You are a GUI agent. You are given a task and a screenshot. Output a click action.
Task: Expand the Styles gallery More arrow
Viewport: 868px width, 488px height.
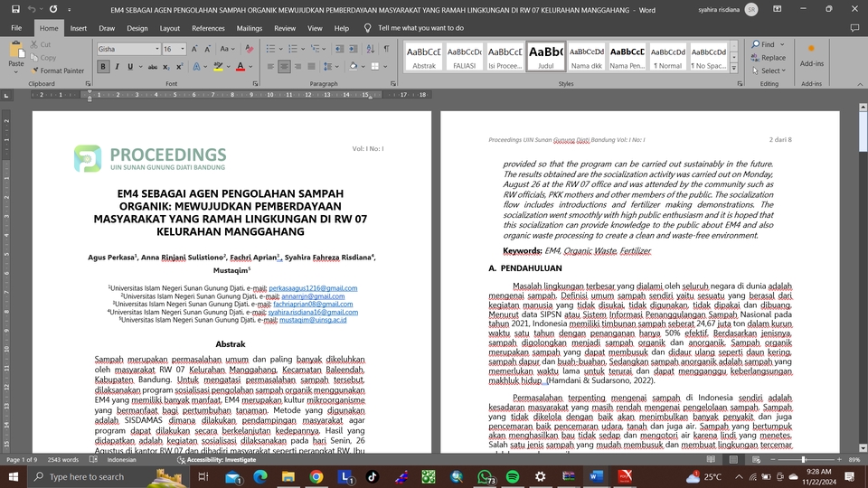click(x=736, y=68)
